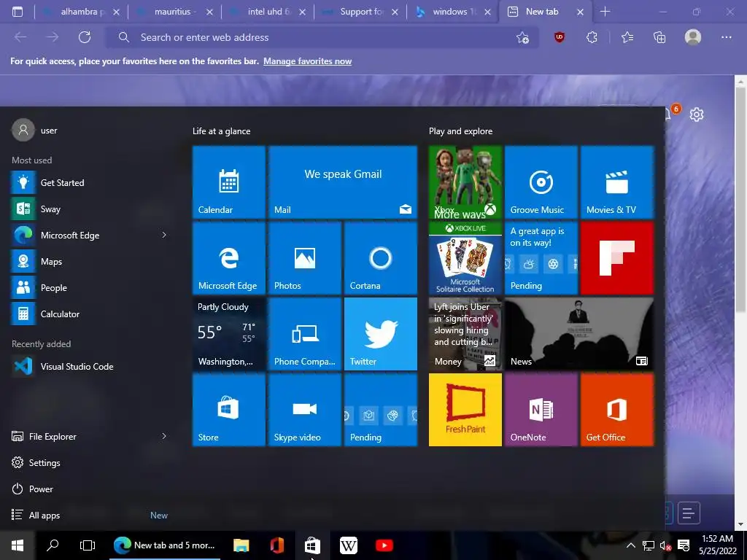Show hidden system tray icons
Screen dimensions: 747x560
630,545
